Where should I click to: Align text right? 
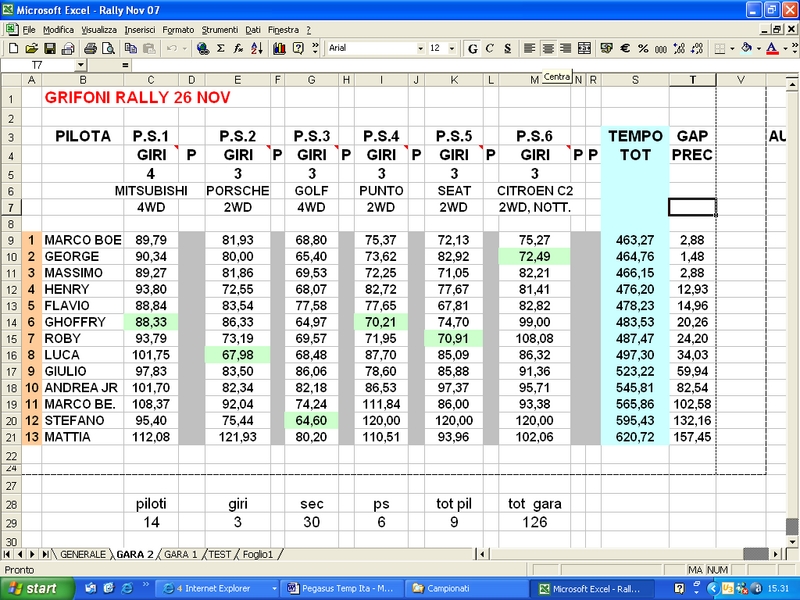(x=565, y=48)
